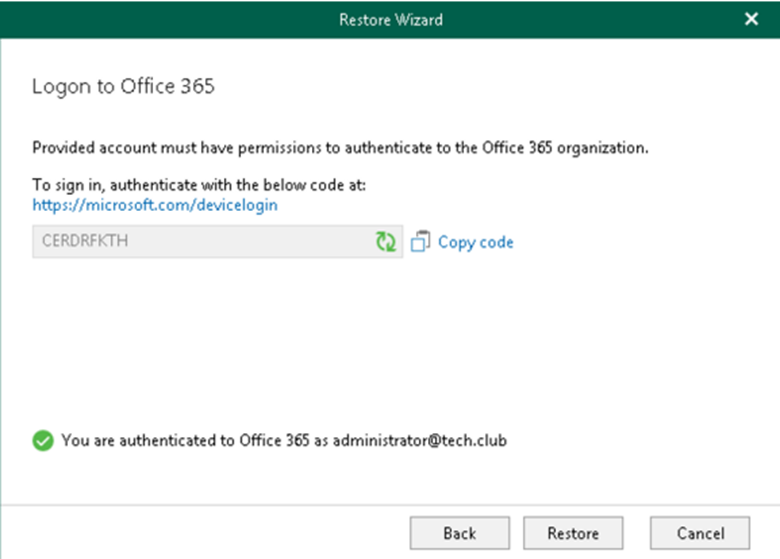Viewport: 780px width, 559px height.
Task: Cancel the Restore Wizard
Action: pos(700,533)
